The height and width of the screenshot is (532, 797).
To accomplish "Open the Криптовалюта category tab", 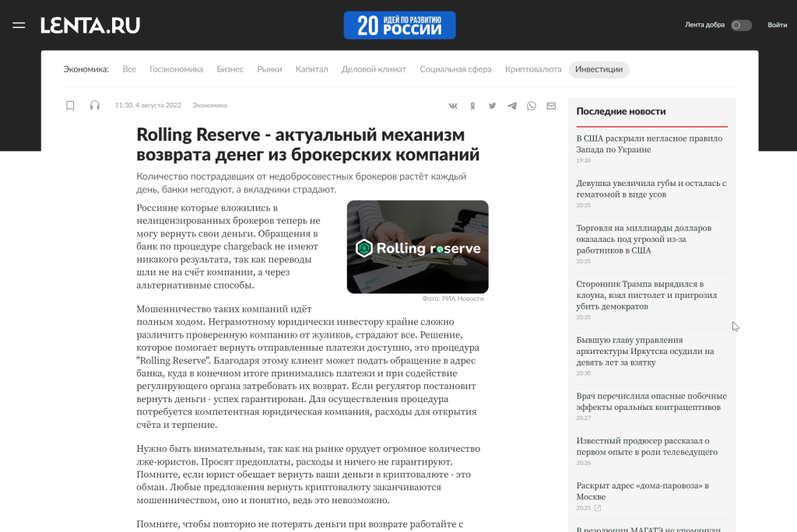I will pos(532,69).
